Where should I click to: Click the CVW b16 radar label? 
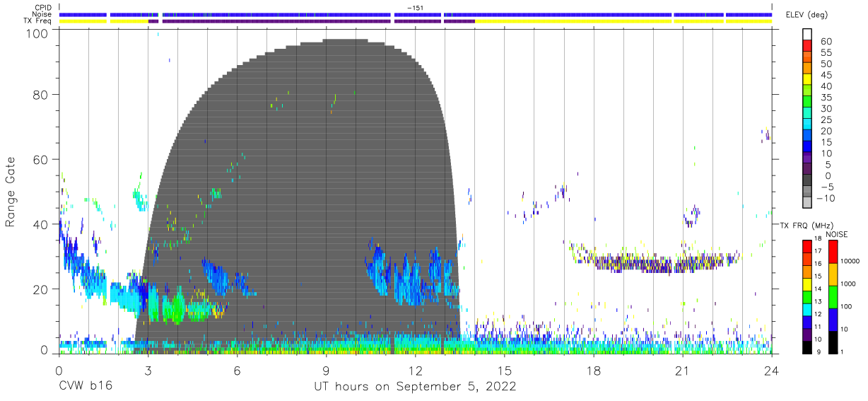[86, 387]
